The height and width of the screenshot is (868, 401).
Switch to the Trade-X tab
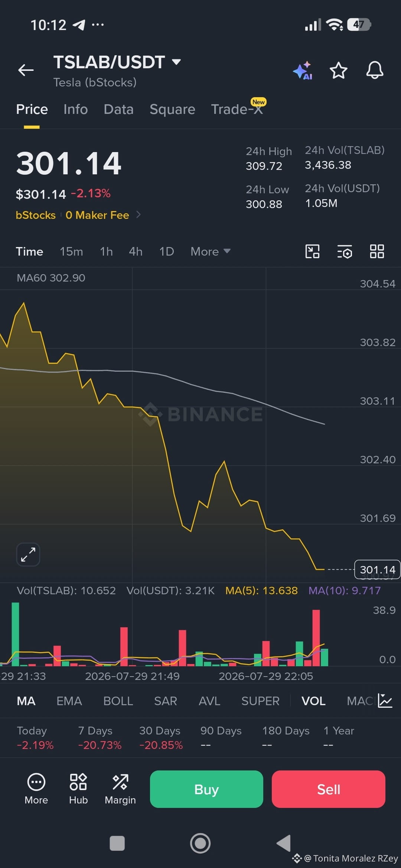tap(237, 109)
